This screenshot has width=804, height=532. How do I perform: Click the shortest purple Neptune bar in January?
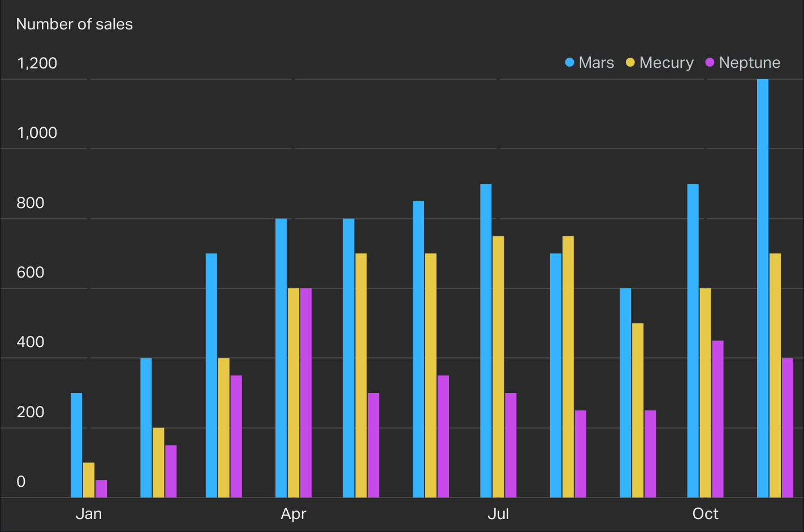101,488
